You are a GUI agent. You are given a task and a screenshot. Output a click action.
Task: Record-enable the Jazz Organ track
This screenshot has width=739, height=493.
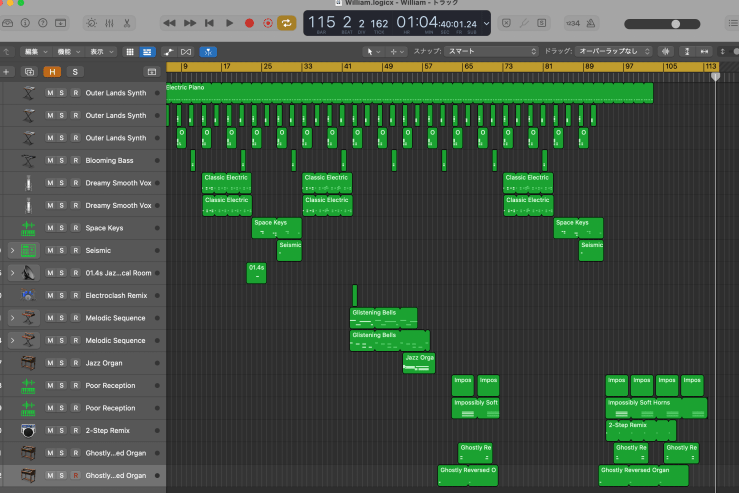click(75, 363)
